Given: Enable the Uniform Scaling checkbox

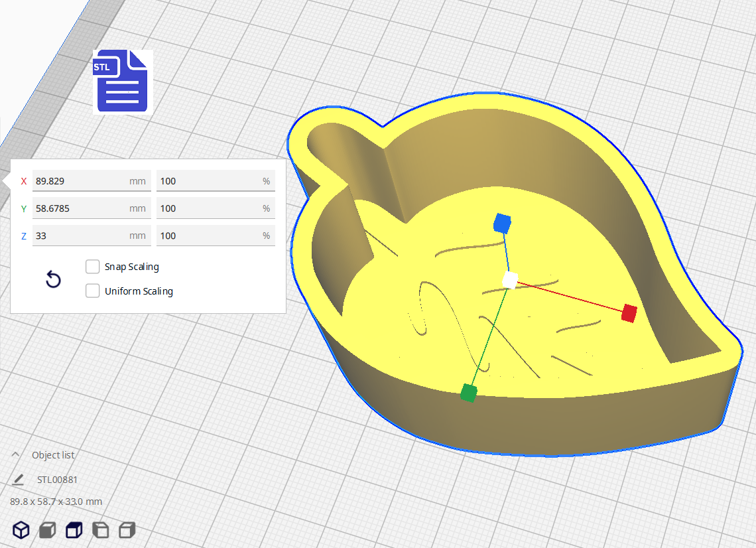Looking at the screenshot, I should (x=93, y=291).
